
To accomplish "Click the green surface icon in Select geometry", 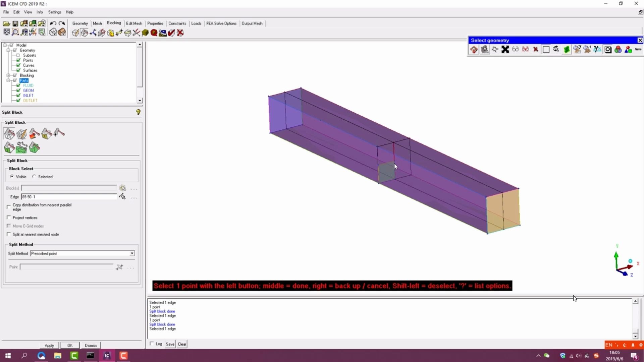I will click(567, 50).
